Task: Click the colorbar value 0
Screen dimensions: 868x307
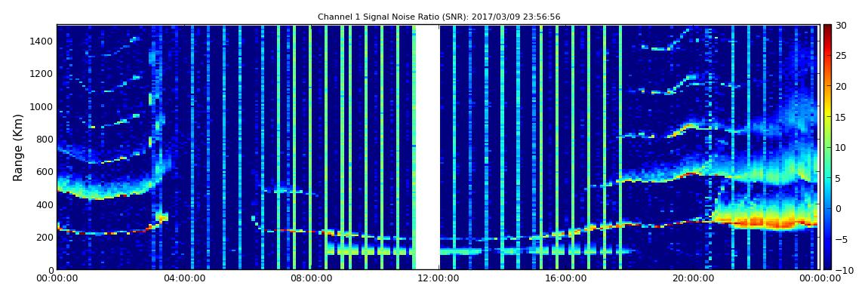Action: tap(839, 208)
